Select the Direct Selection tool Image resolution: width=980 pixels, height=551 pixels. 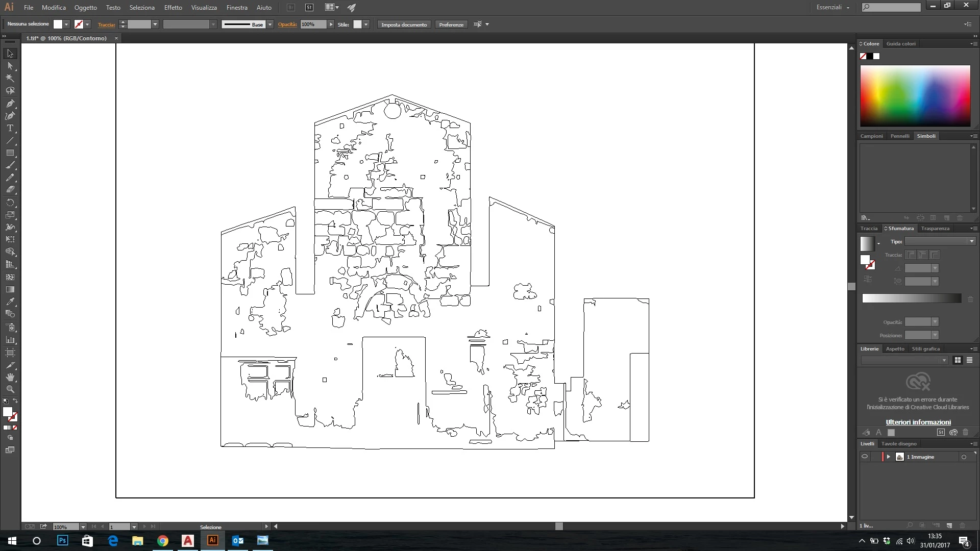click(x=10, y=66)
